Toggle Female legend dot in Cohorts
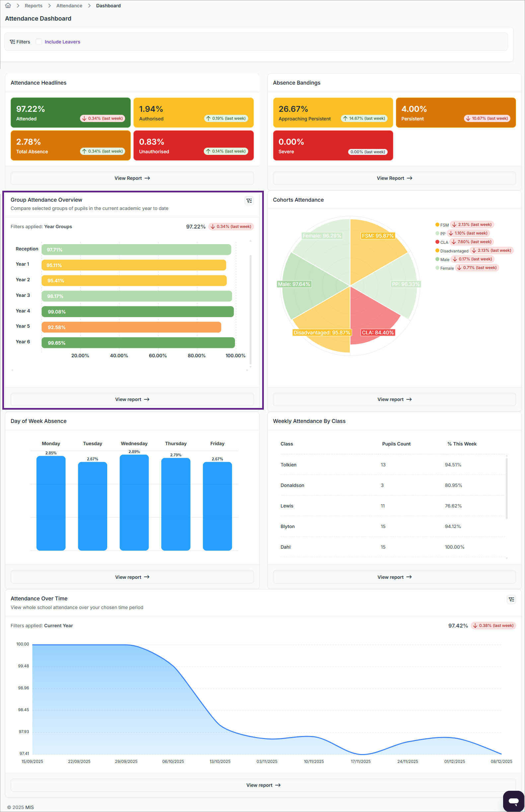The height and width of the screenshot is (812, 525). (437, 268)
